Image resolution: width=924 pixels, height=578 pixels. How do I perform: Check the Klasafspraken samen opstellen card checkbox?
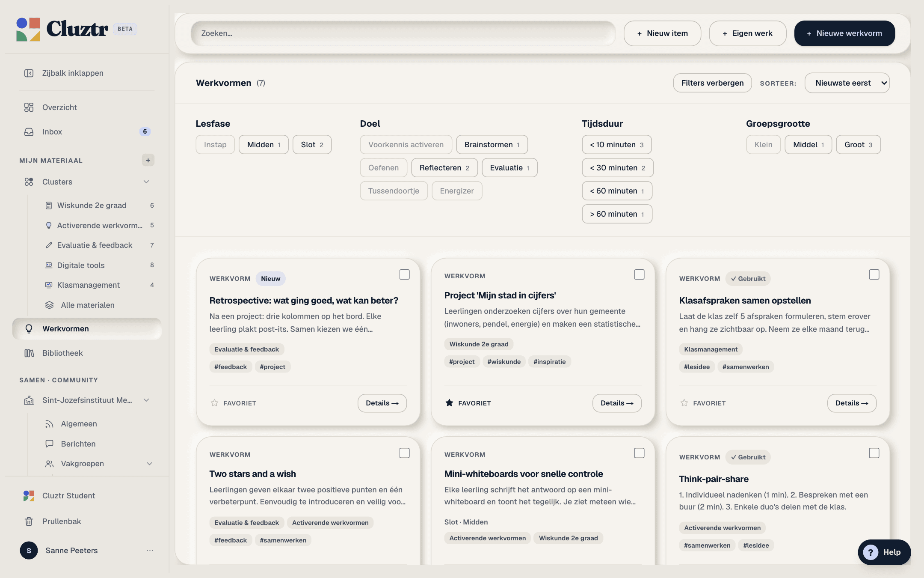(x=874, y=274)
